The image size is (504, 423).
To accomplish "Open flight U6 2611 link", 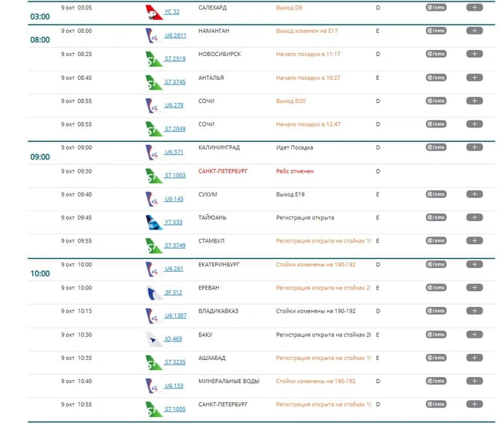I will point(175,35).
